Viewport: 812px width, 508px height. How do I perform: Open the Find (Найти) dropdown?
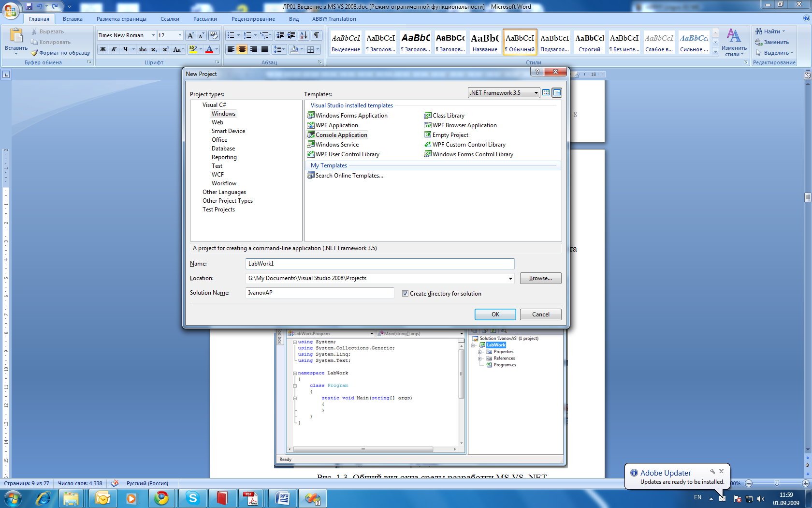[x=783, y=31]
